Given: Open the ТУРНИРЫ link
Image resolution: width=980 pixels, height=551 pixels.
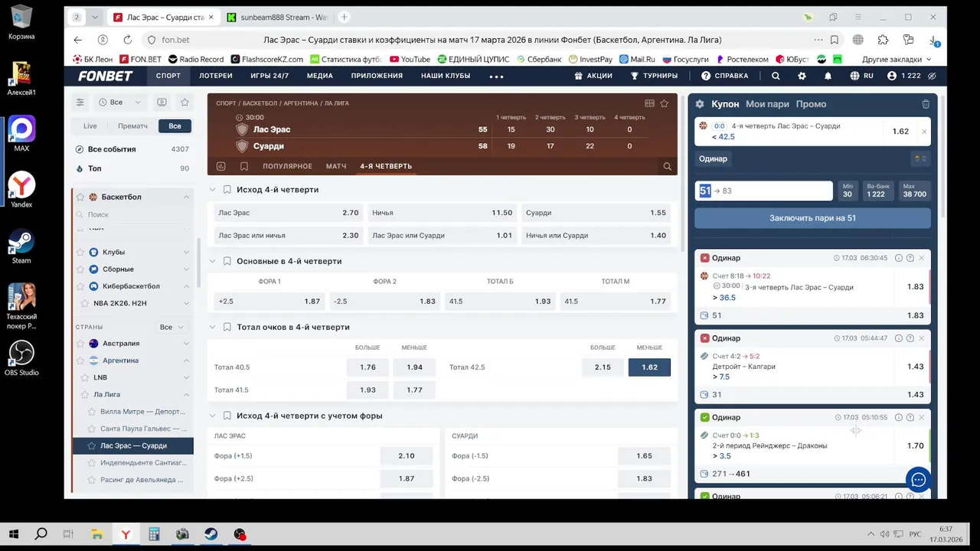Looking at the screenshot, I should click(654, 76).
